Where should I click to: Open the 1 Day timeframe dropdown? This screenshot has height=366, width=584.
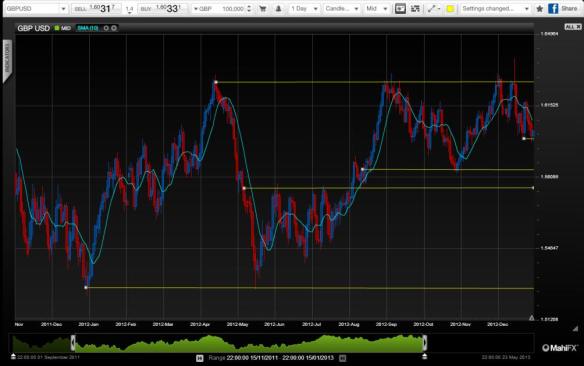(304, 9)
